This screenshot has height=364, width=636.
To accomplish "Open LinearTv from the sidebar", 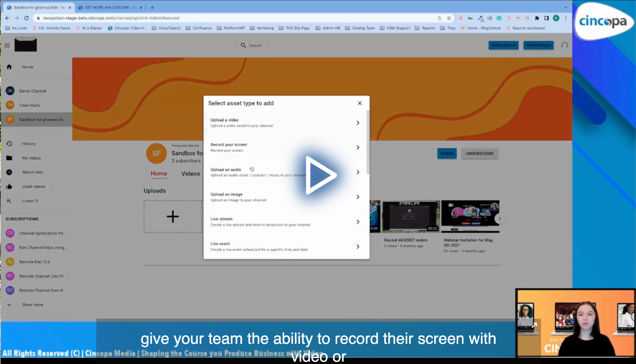I will tap(9, 200).
